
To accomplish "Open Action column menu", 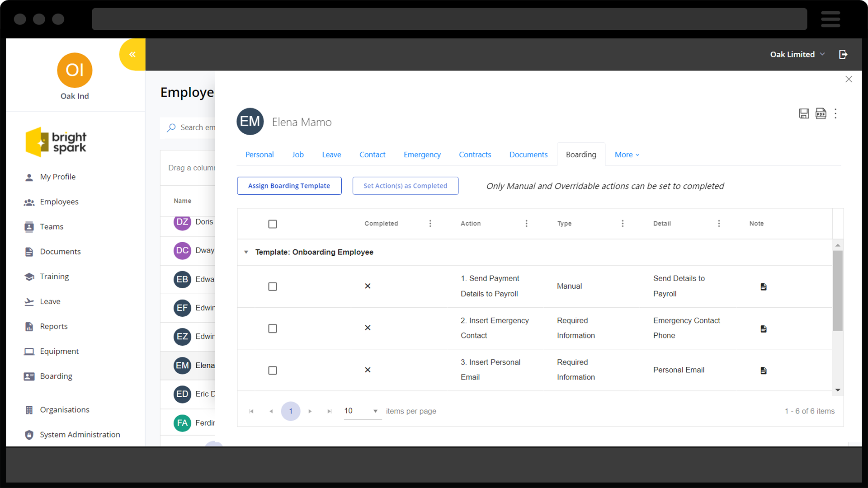I will pyautogui.click(x=526, y=223).
